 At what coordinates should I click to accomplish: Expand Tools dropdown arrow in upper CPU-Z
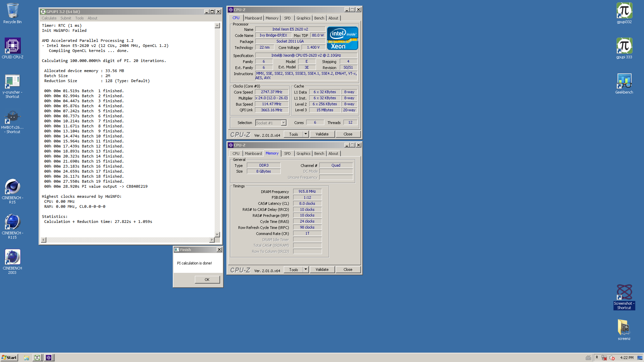tap(306, 134)
